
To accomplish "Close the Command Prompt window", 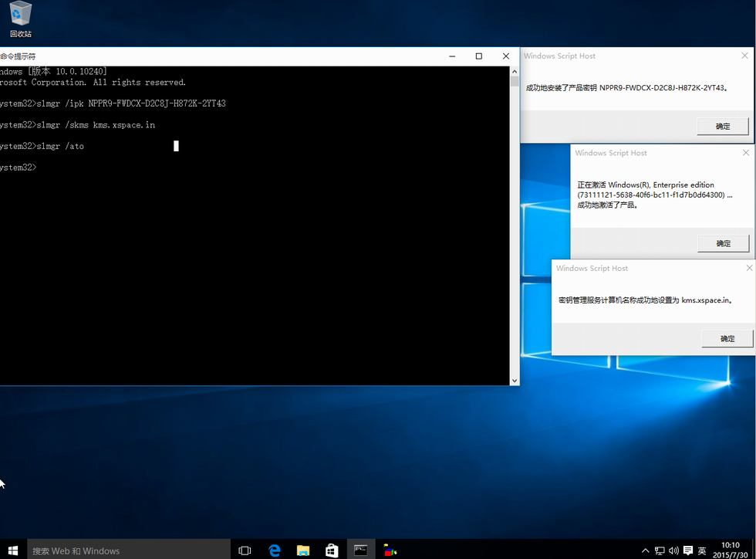I will (x=506, y=56).
